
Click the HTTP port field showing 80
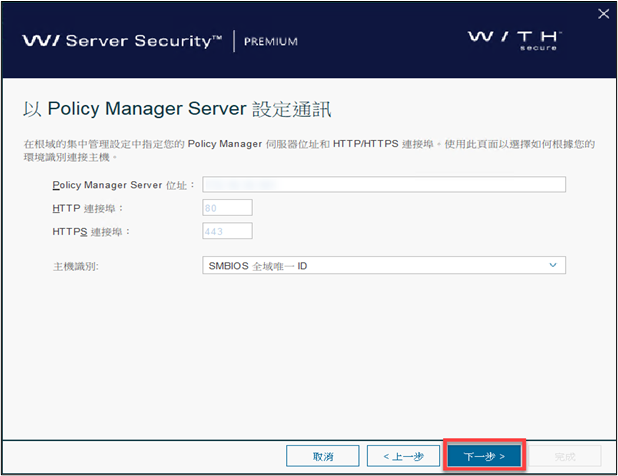point(227,207)
